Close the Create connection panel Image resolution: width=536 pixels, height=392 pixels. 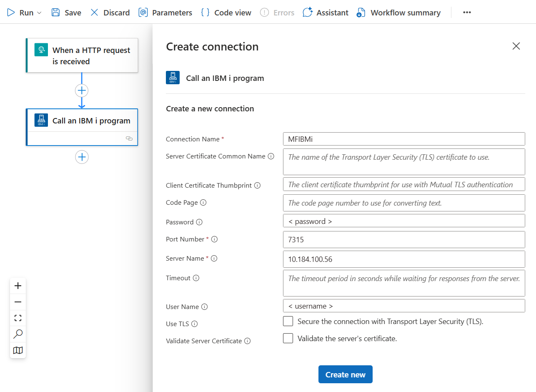coord(516,46)
